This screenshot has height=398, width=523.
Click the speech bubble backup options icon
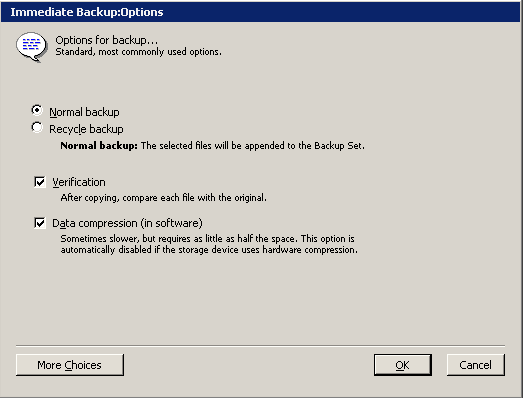pyautogui.click(x=32, y=47)
